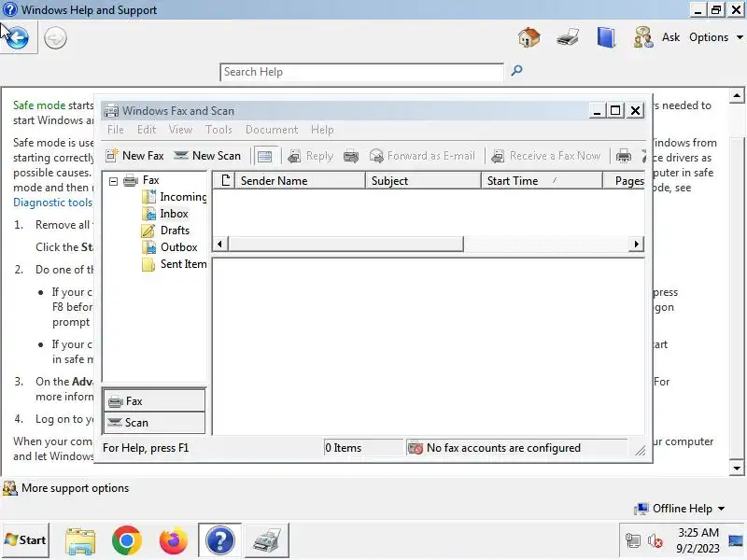Click the '0 Items' status bar entry

(343, 448)
